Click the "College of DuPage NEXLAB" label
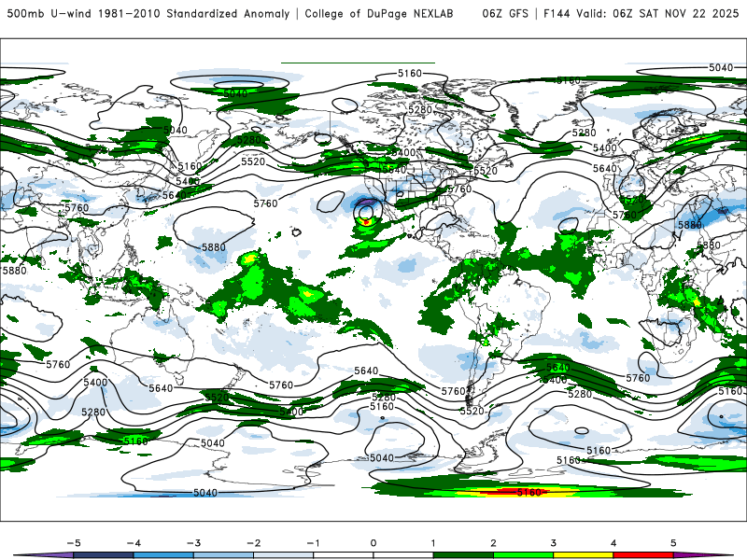Screen dimensions: 747x560 [x=379, y=13]
